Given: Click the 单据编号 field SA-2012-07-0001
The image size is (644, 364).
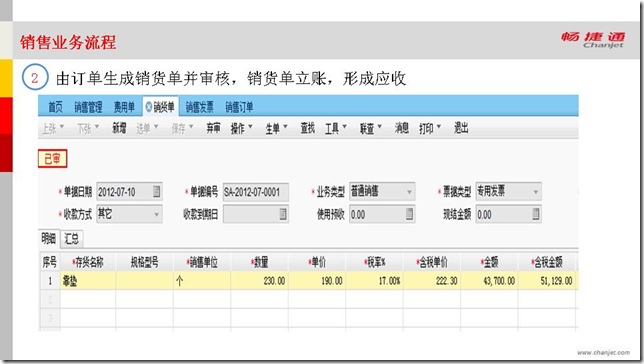Looking at the screenshot, I should pos(255,192).
